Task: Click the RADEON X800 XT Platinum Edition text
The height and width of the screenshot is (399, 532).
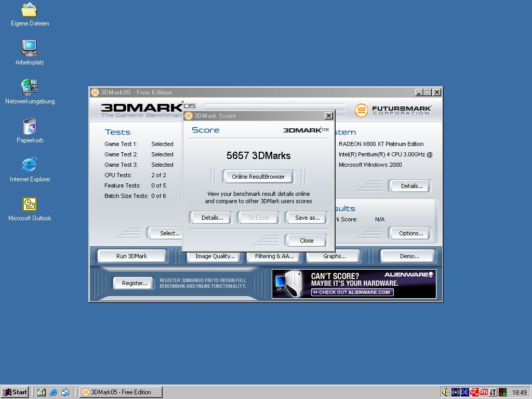Action: [381, 144]
